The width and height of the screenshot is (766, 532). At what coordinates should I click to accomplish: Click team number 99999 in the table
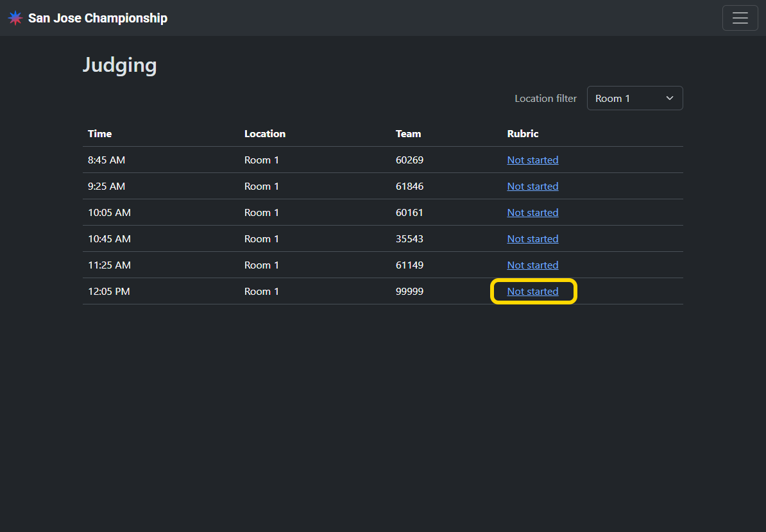409,292
